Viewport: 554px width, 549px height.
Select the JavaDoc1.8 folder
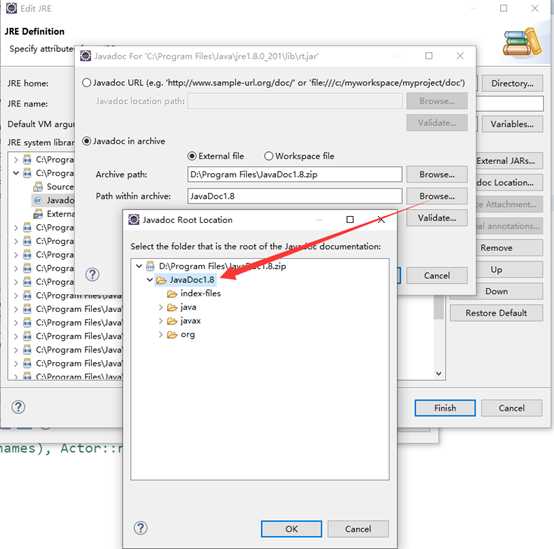click(192, 280)
